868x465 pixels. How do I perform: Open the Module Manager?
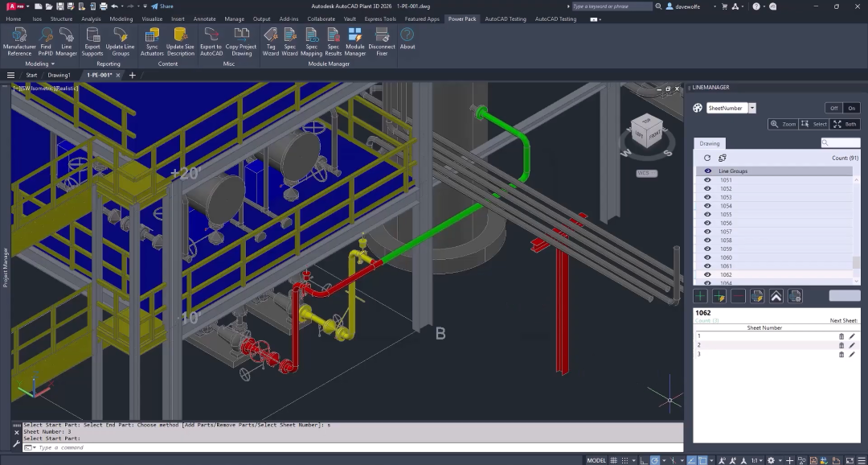[x=355, y=42]
